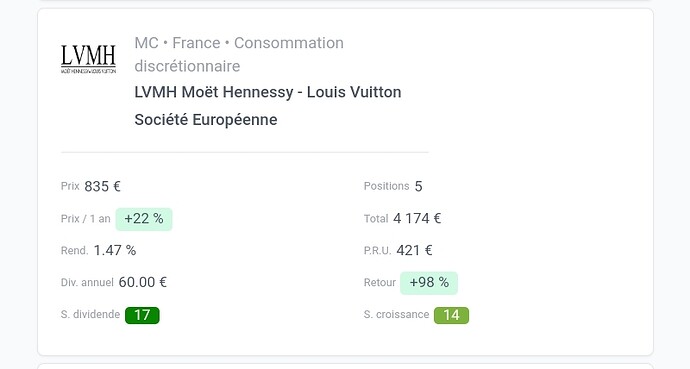The image size is (690, 369).
Task: Click the P.R.U. value 421 €
Action: coord(415,251)
